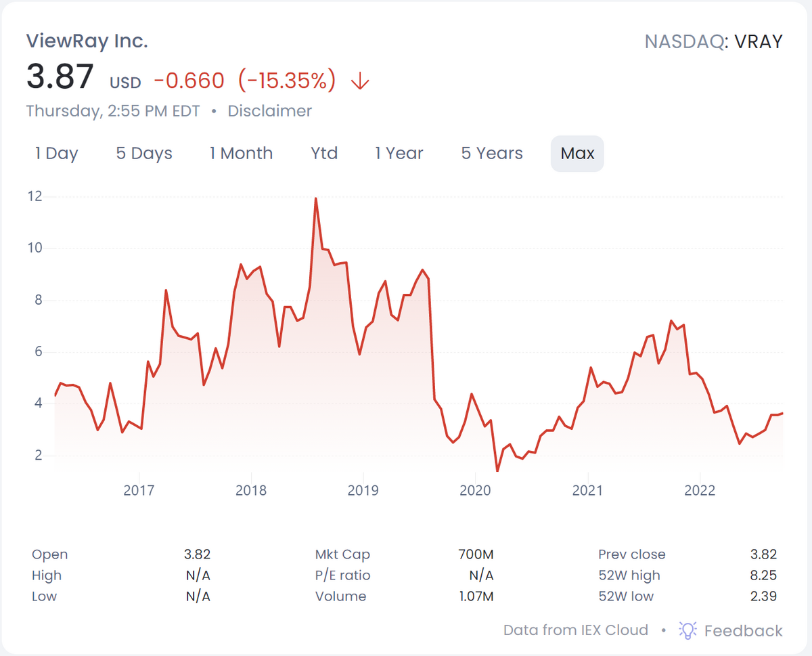The image size is (812, 656).
Task: Click the red down arrow indicator
Action: (359, 81)
